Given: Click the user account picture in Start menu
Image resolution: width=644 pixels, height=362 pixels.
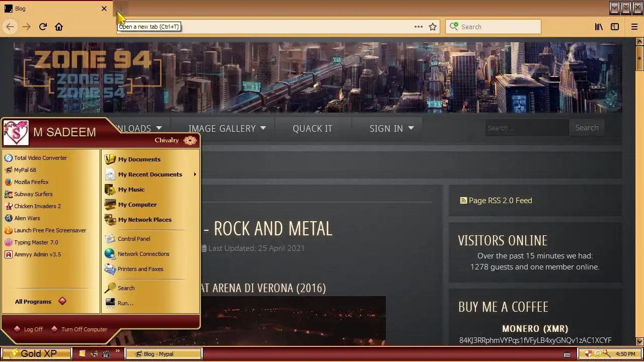Looking at the screenshot, I should pos(16,133).
